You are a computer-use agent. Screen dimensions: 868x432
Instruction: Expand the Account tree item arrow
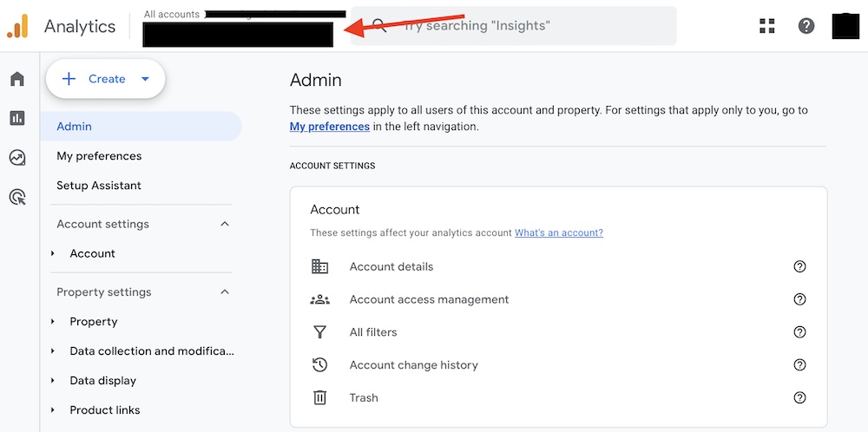[x=53, y=253]
